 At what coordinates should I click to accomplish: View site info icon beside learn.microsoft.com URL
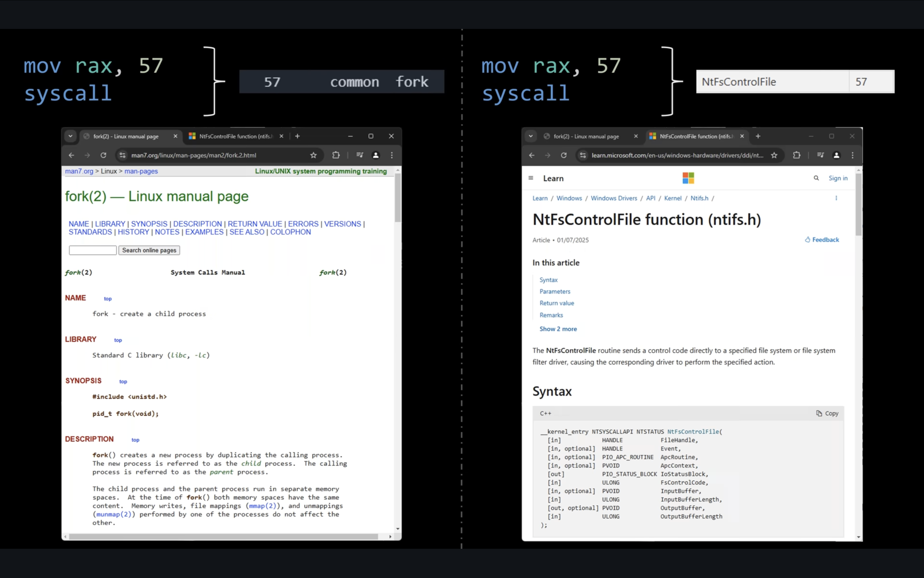coord(583,155)
